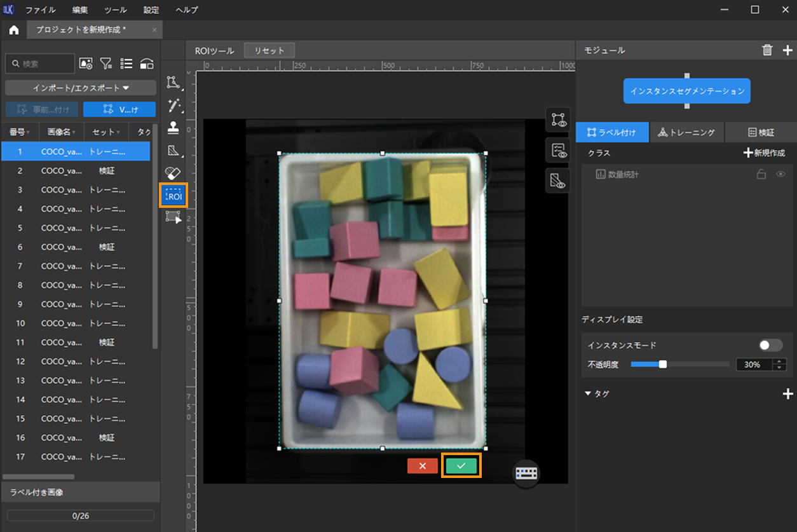Toggle label visibility overlay on canvas

pyautogui.click(x=559, y=119)
